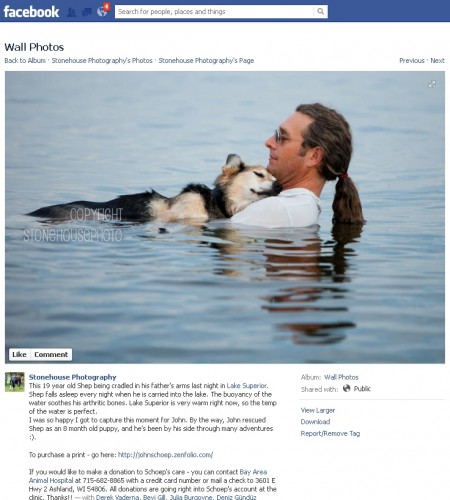Open the notifications globe icon
The image size is (450, 500).
tap(102, 12)
